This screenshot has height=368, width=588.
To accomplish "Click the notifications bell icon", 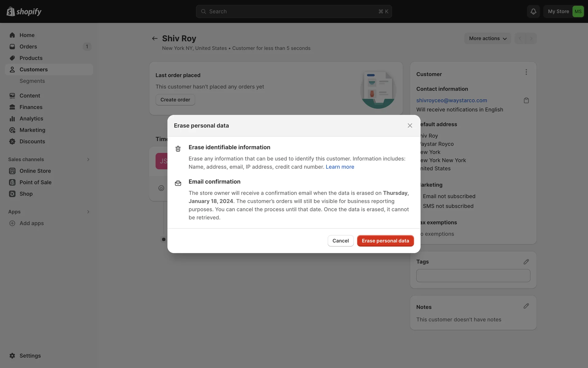I will click(x=533, y=11).
